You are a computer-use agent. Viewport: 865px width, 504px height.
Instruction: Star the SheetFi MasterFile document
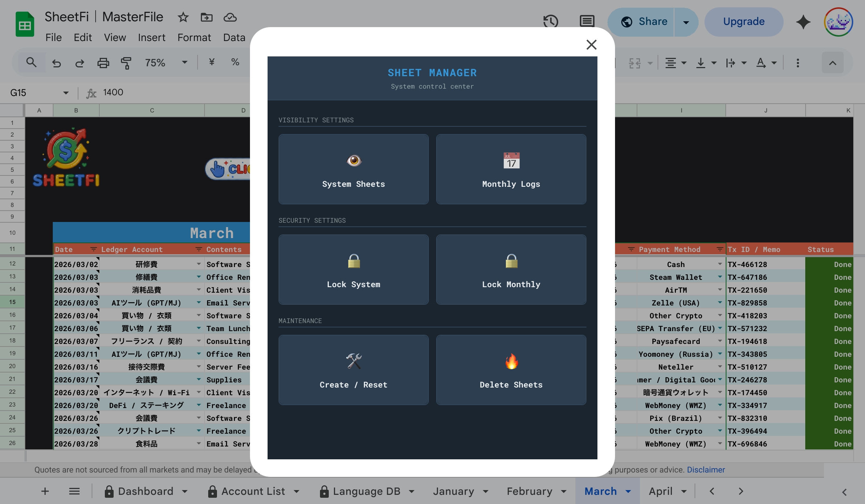183,17
